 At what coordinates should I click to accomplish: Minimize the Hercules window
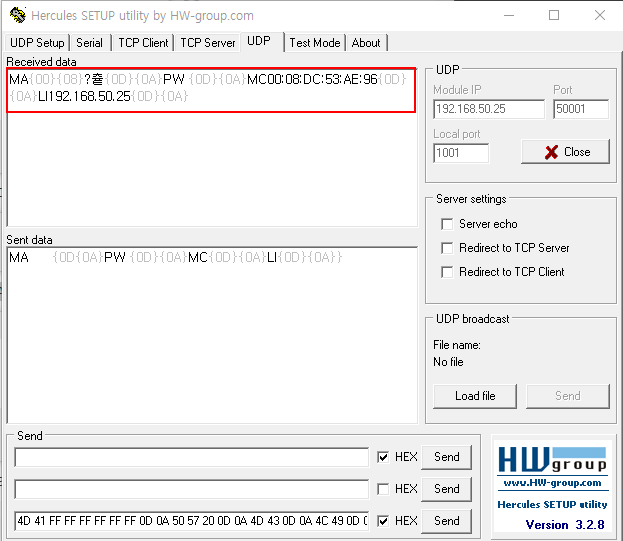[x=509, y=15]
